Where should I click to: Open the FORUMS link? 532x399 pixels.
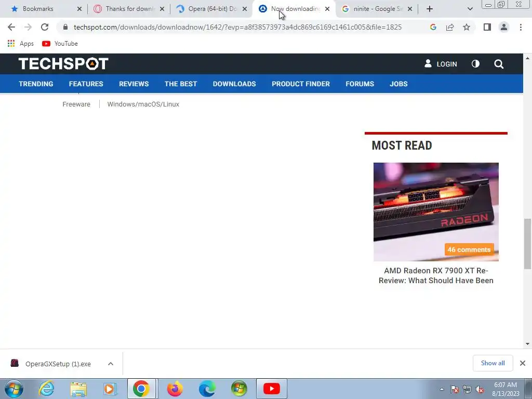point(360,84)
